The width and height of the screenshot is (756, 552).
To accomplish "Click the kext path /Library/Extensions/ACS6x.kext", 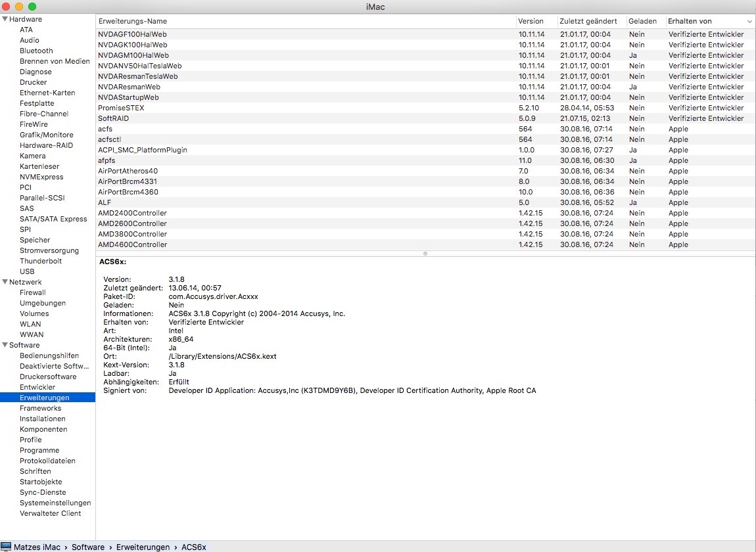I will tap(222, 356).
